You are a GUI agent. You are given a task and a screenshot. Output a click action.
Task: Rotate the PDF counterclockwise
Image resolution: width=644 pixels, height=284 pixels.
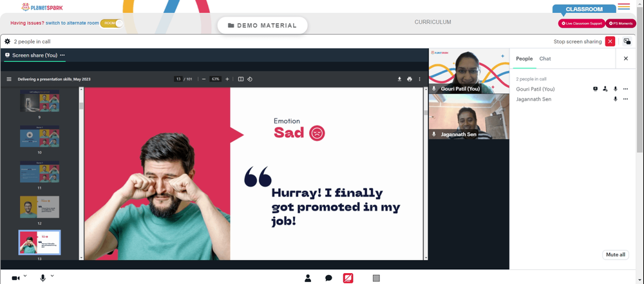(x=250, y=79)
